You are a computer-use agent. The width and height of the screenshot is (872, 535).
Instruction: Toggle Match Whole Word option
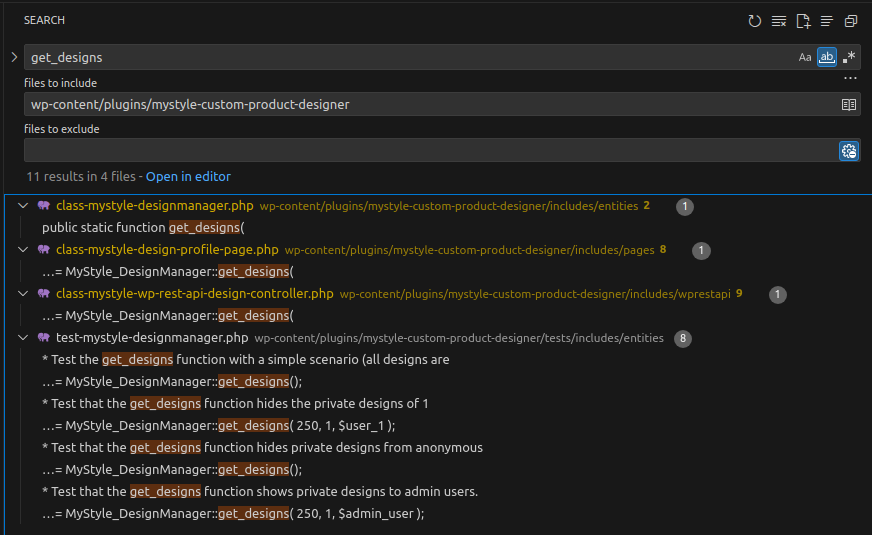827,57
